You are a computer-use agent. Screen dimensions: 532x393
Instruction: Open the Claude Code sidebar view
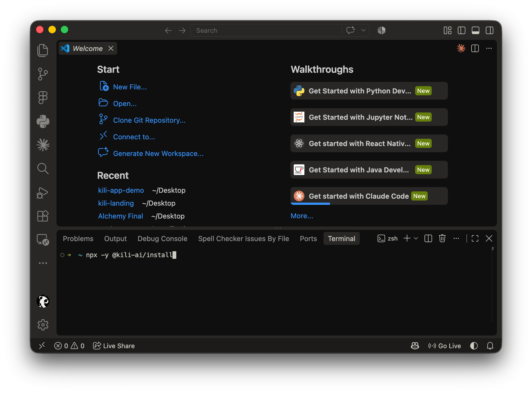(x=43, y=145)
